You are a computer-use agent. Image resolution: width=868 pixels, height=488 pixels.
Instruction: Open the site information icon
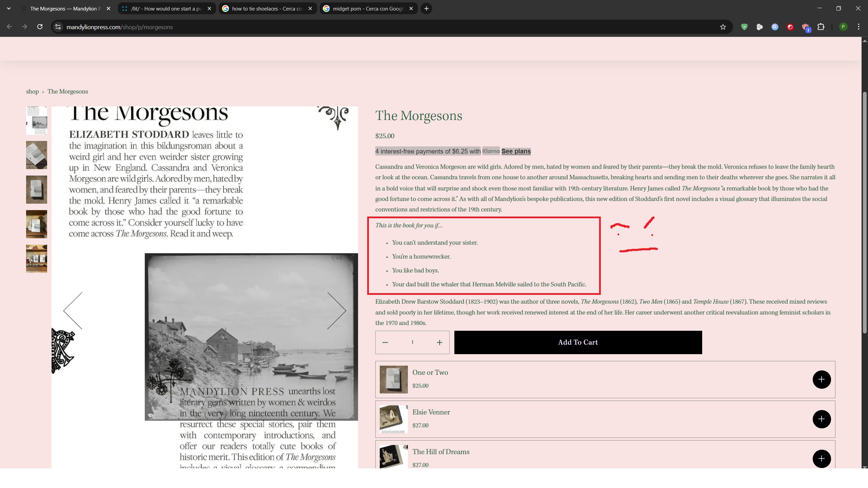coord(58,27)
